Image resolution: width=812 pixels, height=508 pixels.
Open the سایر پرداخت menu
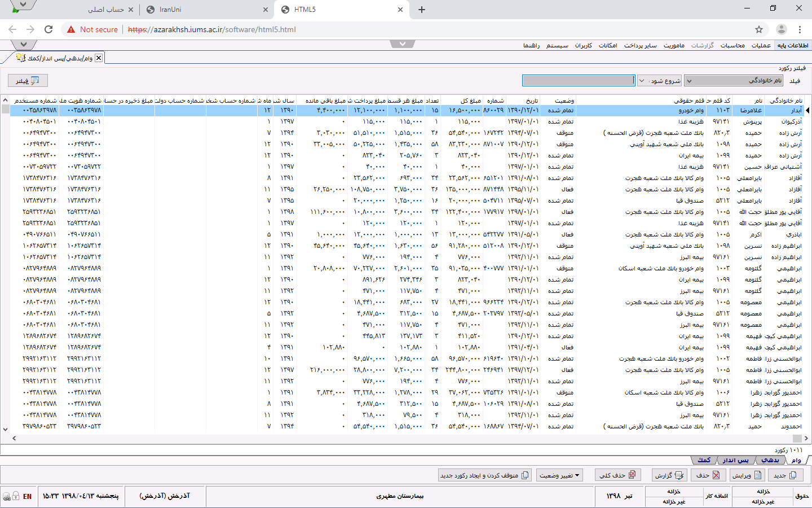640,45
